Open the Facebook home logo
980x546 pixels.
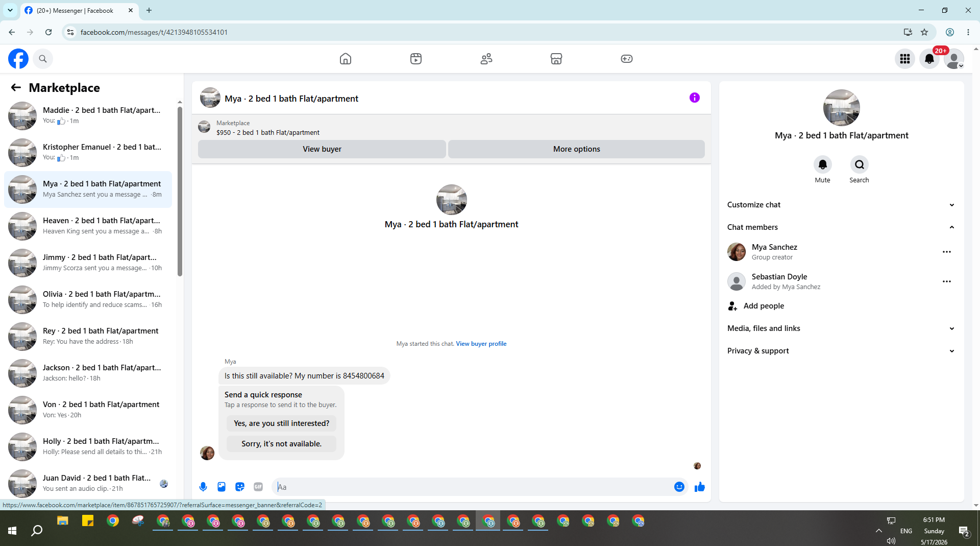[18, 59]
